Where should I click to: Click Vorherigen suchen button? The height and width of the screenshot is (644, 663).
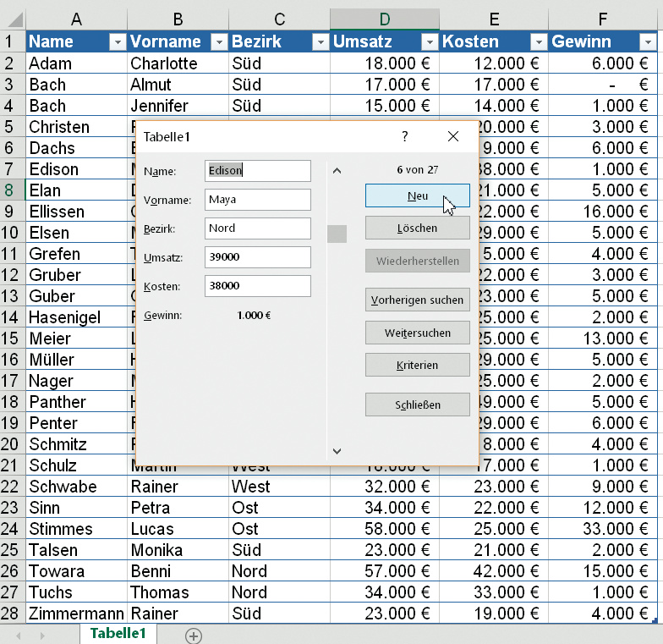click(x=417, y=300)
